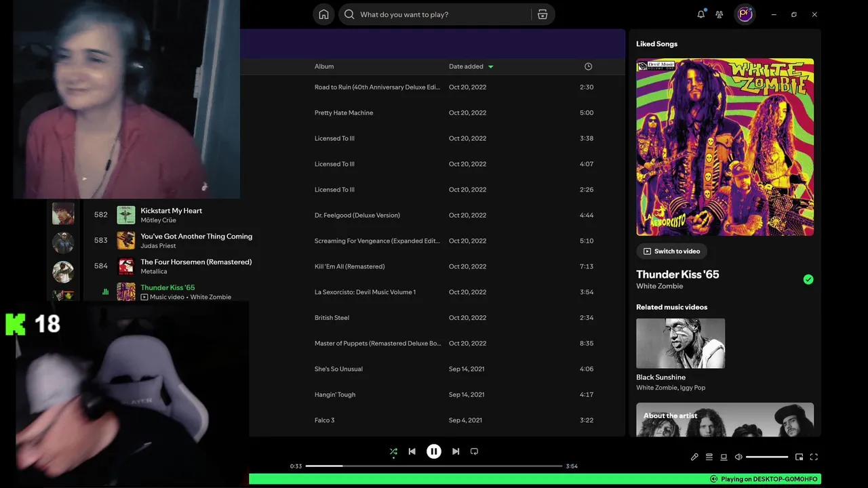Open Falco 3 album link
The height and width of the screenshot is (488, 868).
coord(324,420)
